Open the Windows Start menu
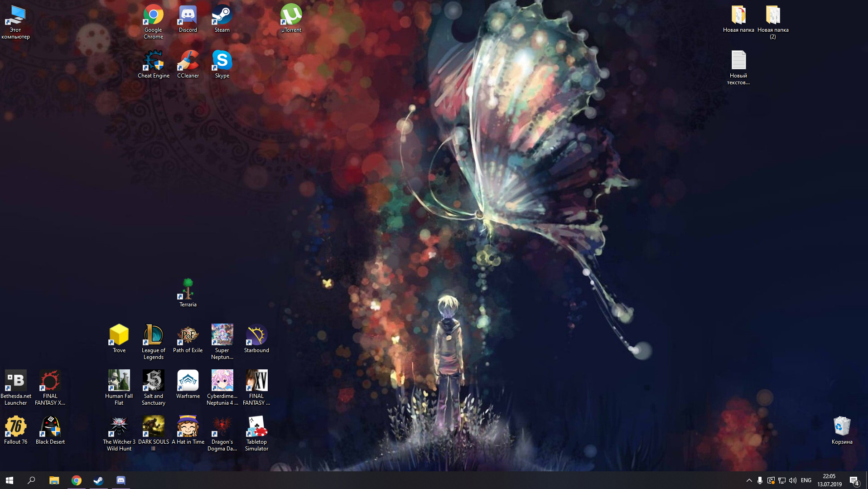 10,480
